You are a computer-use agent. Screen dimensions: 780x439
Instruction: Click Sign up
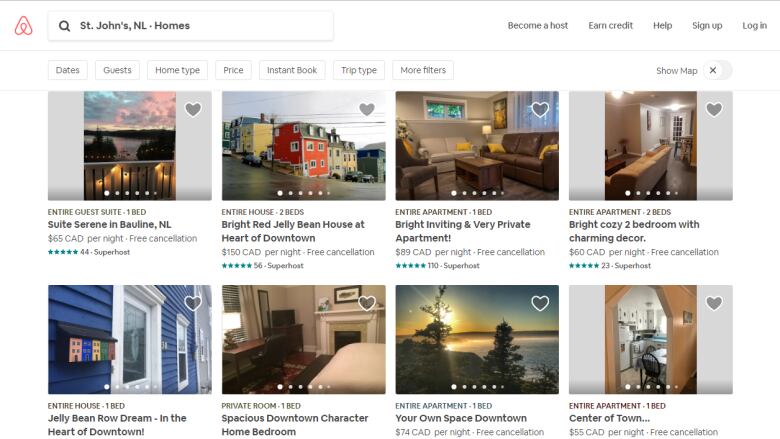click(x=707, y=25)
